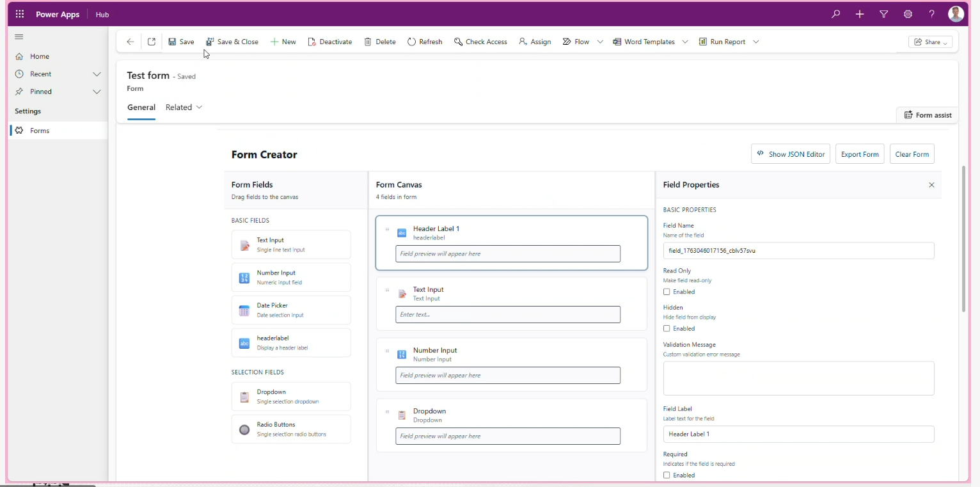980x487 pixels.
Task: Open record in new window icon
Action: [152, 42]
